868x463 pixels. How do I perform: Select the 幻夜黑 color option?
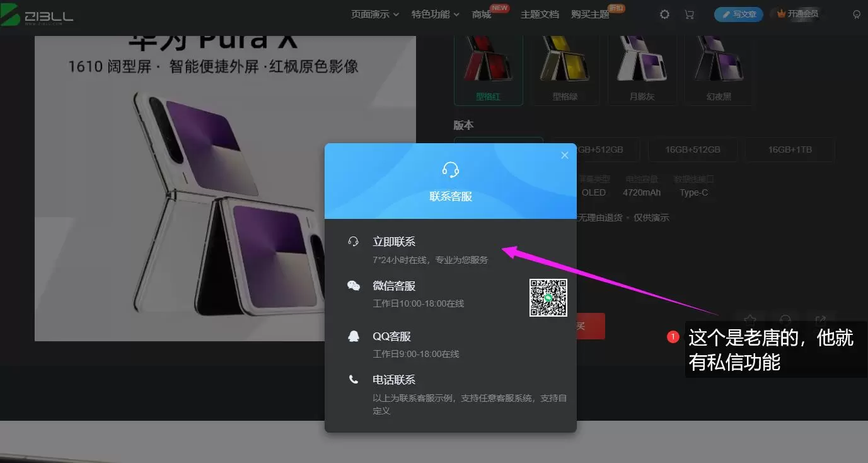[x=719, y=71]
